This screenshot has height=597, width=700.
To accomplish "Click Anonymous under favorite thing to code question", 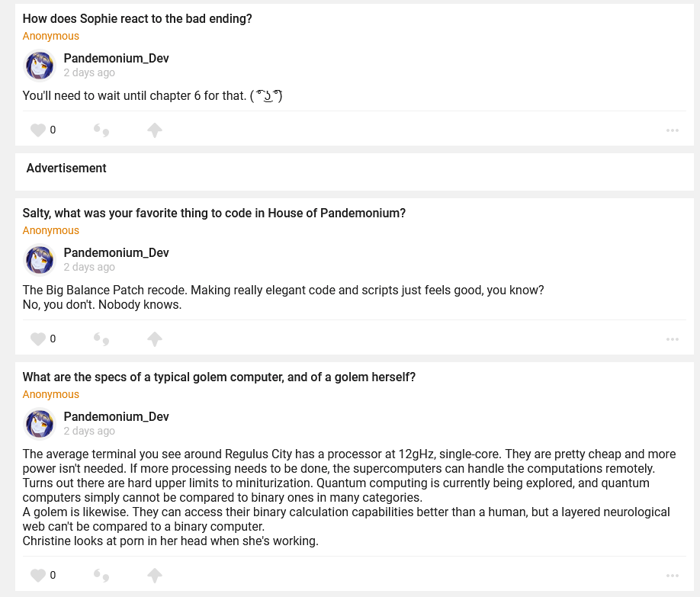I will (x=50, y=230).
